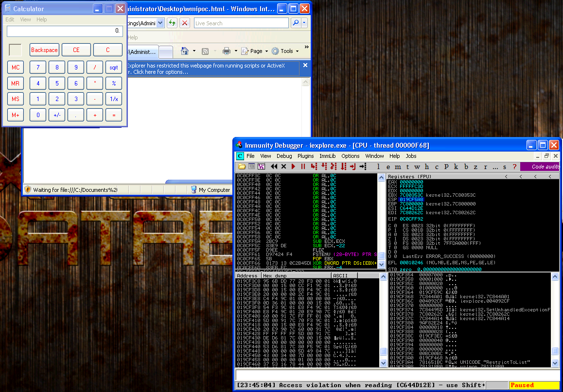The height and width of the screenshot is (392, 563).
Task: Click the Go to address arrow icon
Action: (363, 167)
